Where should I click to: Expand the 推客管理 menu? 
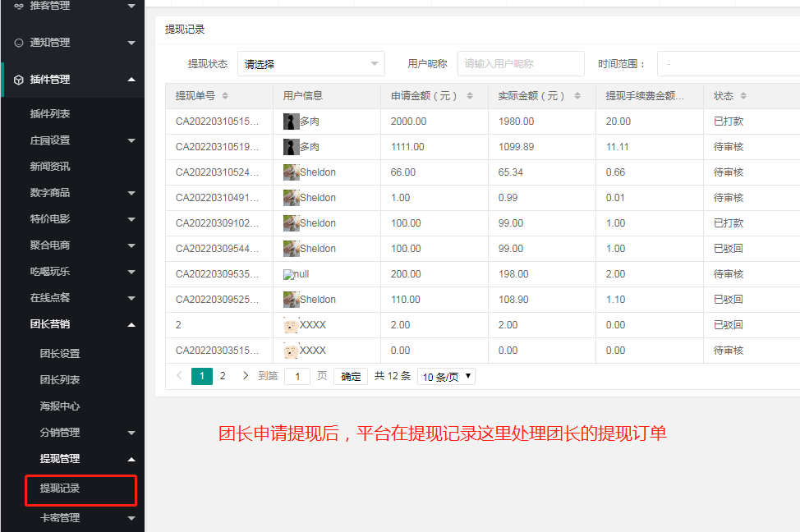tap(131, 6)
